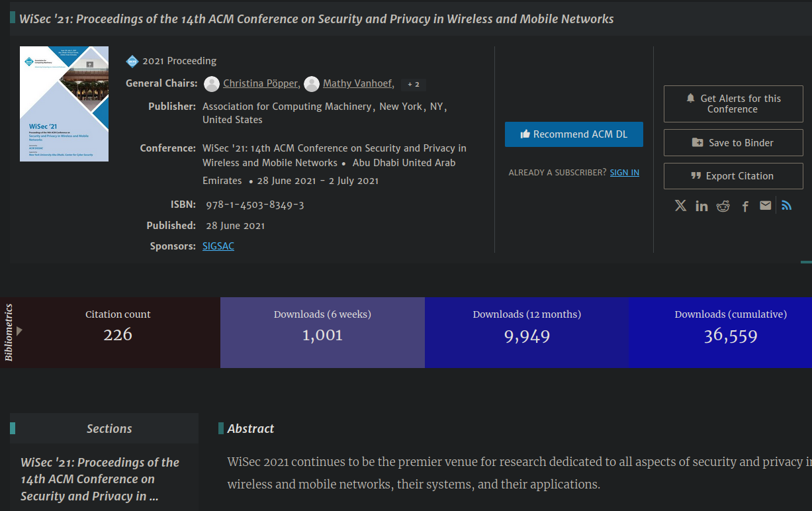Viewport: 812px width, 511px height.
Task: Click Get Alerts for this Conference
Action: point(733,104)
